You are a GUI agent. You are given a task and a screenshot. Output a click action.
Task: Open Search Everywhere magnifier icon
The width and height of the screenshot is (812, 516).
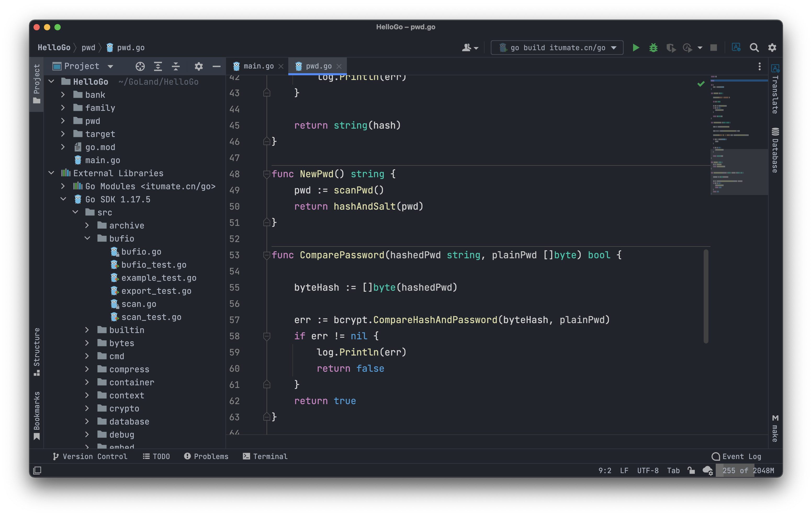coord(754,48)
